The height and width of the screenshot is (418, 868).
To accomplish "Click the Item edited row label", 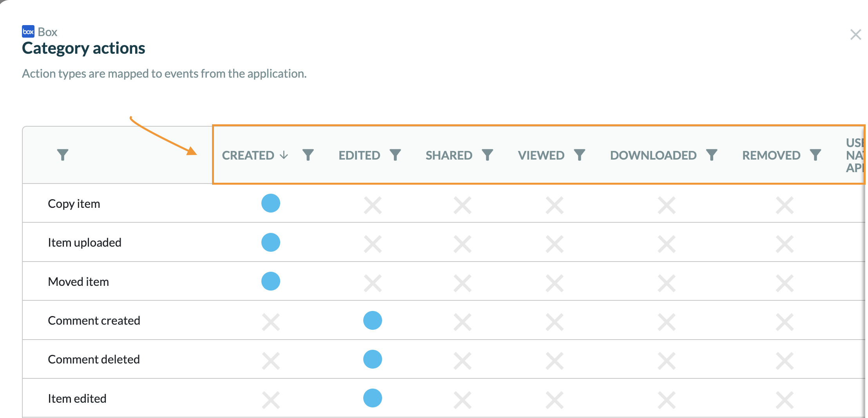I will tap(77, 398).
